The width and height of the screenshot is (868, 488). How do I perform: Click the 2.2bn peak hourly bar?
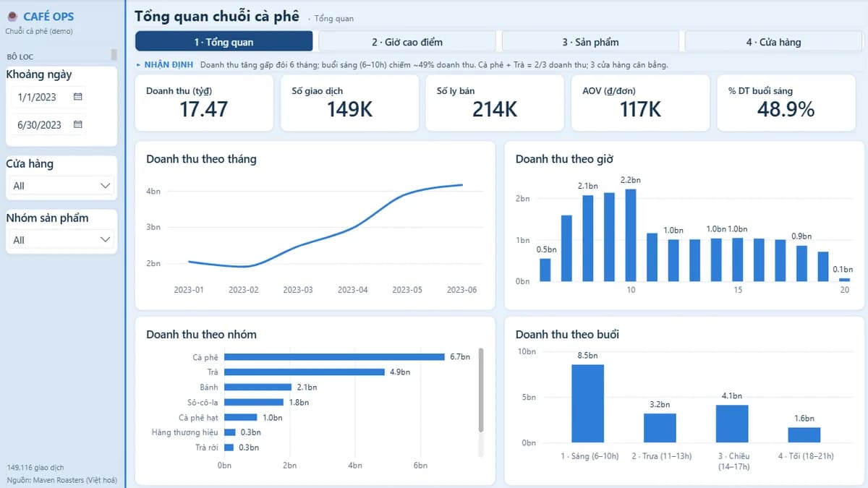pos(631,235)
